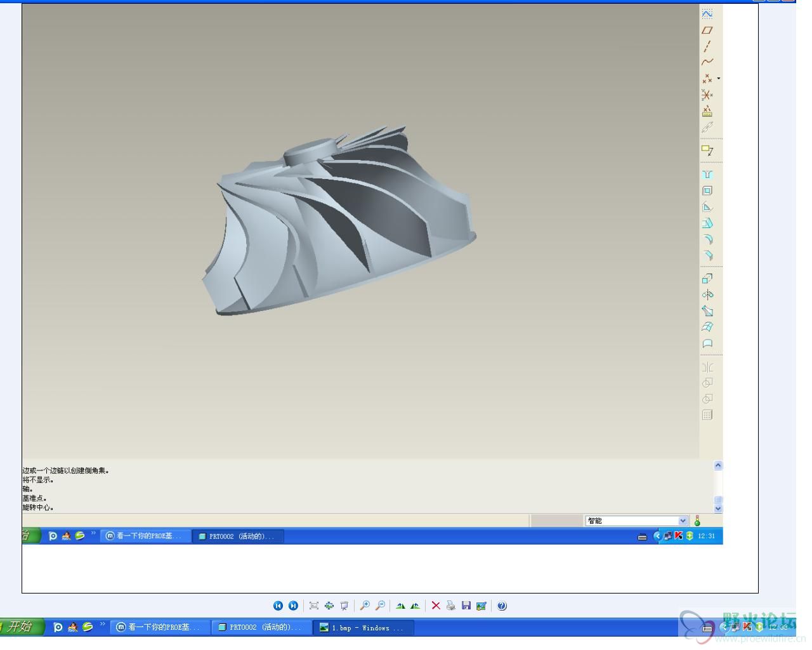Open image for editing

pyautogui.click(x=481, y=606)
